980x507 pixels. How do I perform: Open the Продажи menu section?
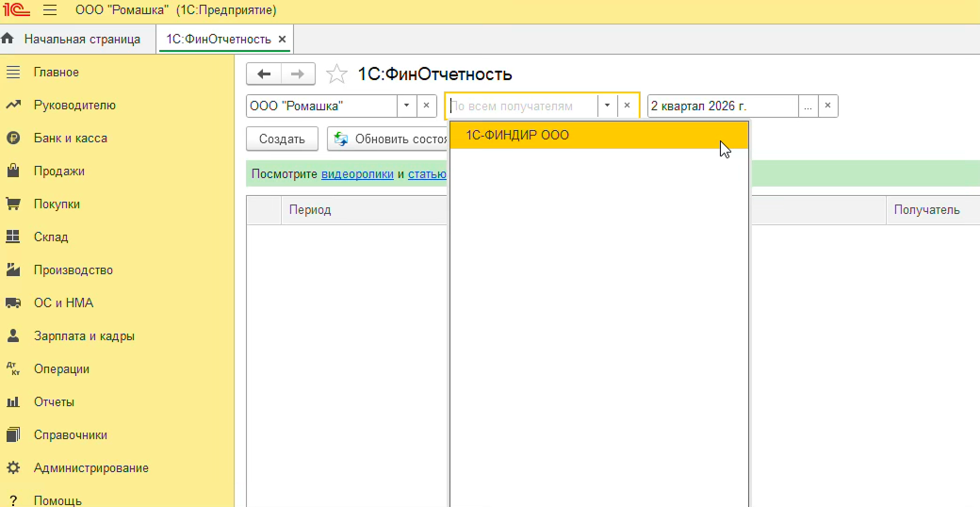(x=58, y=172)
